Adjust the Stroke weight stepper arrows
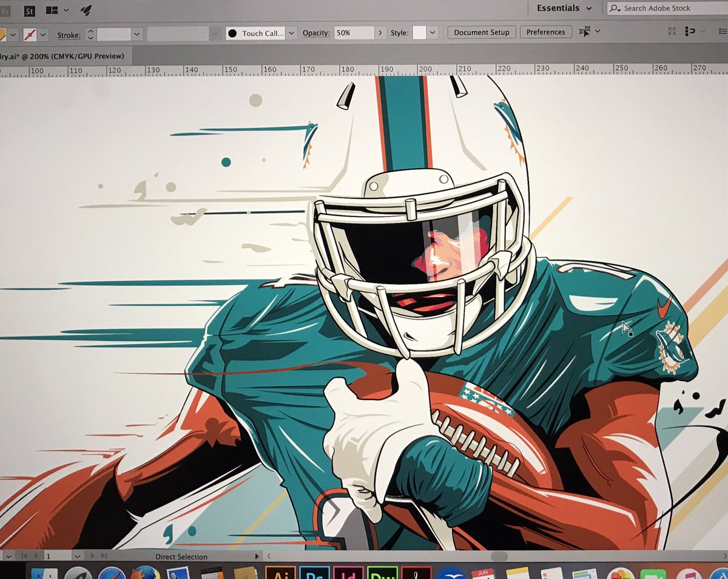 coord(90,34)
